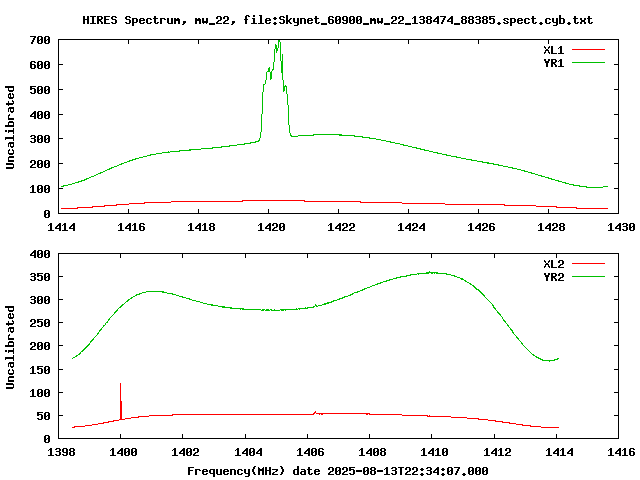The width and height of the screenshot is (640, 480).
Task: Click the 1424 x-axis tick label
Action: click(x=411, y=227)
